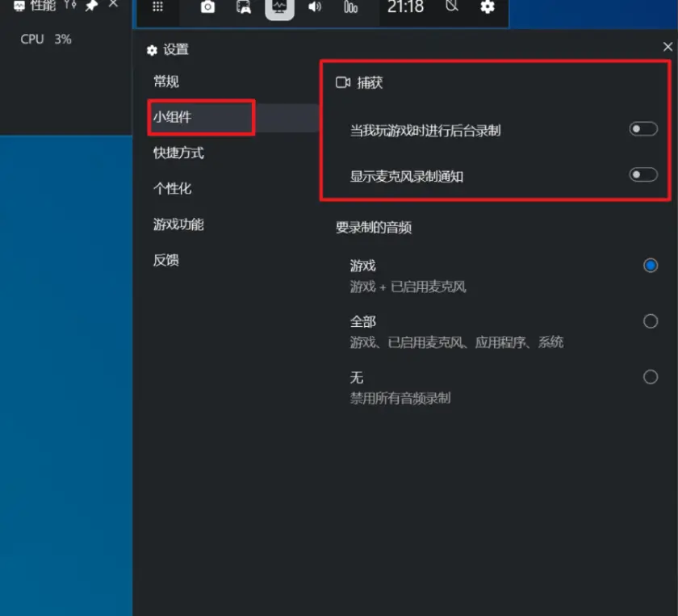Click the 捕获 section heading
The image size is (678, 616).
[359, 82]
